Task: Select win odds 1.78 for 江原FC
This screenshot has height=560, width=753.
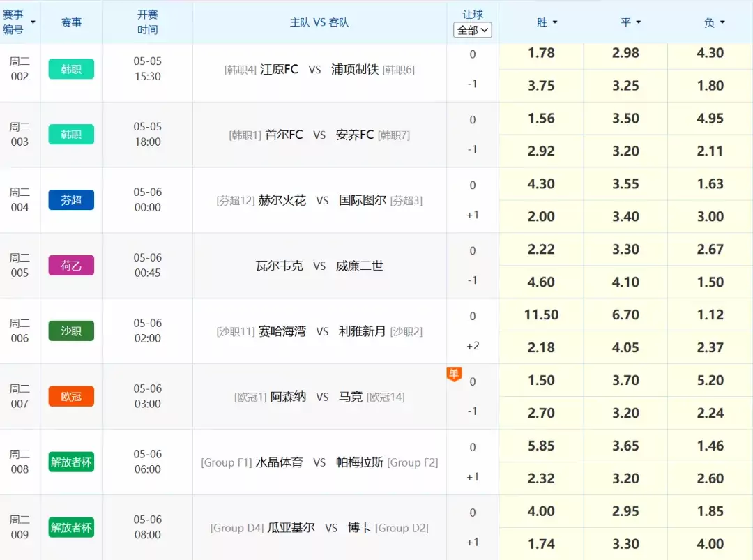Action: pos(541,53)
